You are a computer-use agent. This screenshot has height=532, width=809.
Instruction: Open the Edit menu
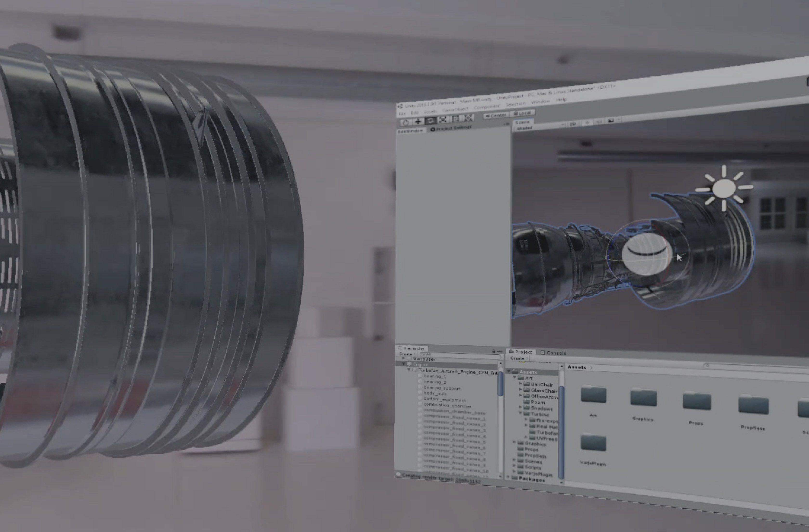pyautogui.click(x=415, y=112)
